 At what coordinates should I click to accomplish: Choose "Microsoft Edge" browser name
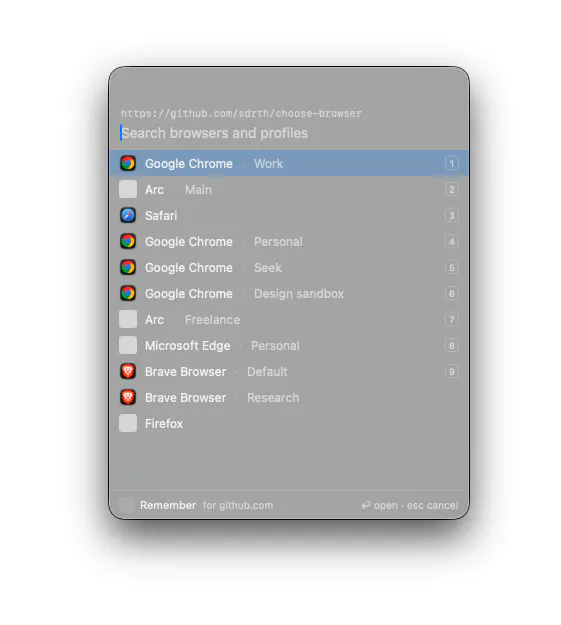pyautogui.click(x=188, y=346)
